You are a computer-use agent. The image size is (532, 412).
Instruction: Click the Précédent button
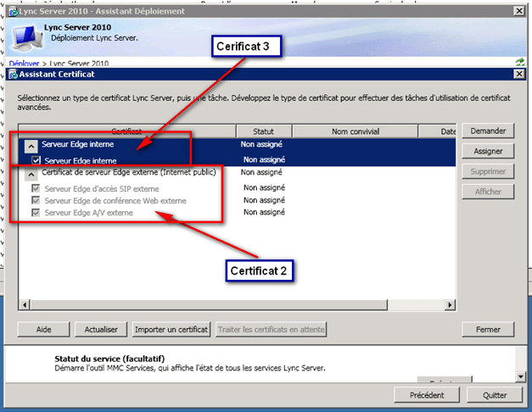pos(427,395)
